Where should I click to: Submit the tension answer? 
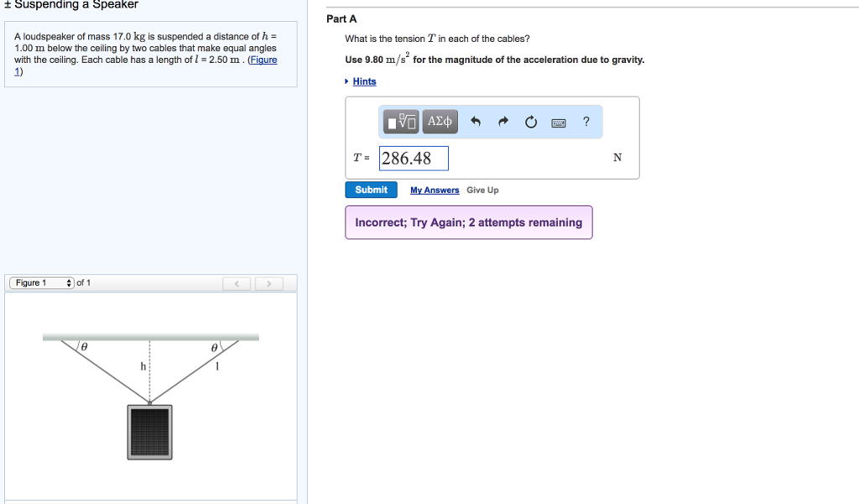click(371, 190)
